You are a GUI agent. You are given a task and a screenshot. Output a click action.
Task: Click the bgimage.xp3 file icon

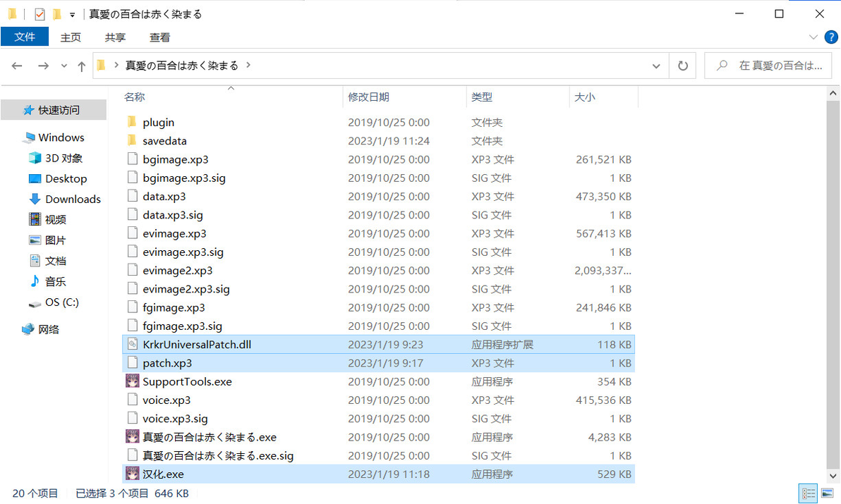(133, 159)
